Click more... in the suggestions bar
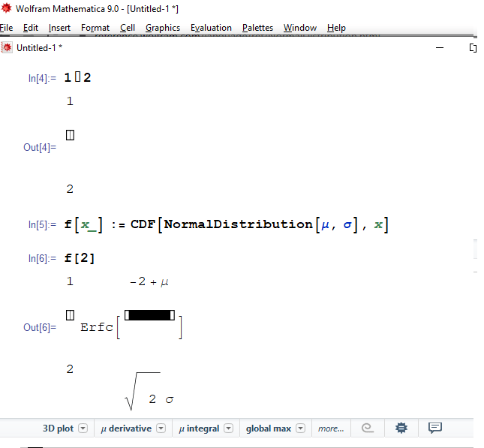 (x=331, y=428)
